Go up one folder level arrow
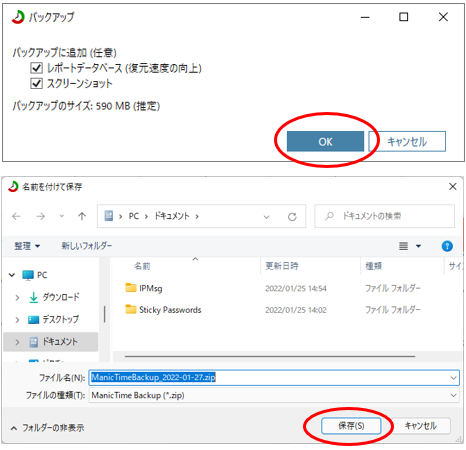466x450 pixels. [x=82, y=216]
